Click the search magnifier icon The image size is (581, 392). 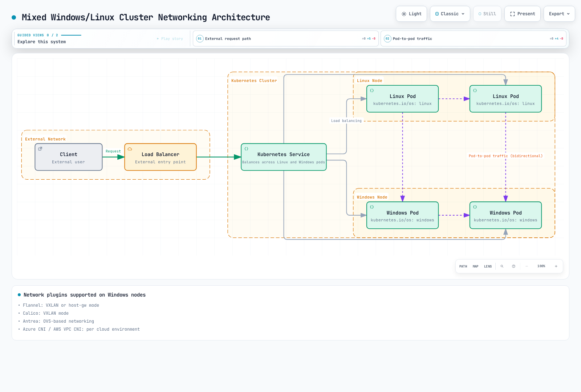(x=502, y=266)
